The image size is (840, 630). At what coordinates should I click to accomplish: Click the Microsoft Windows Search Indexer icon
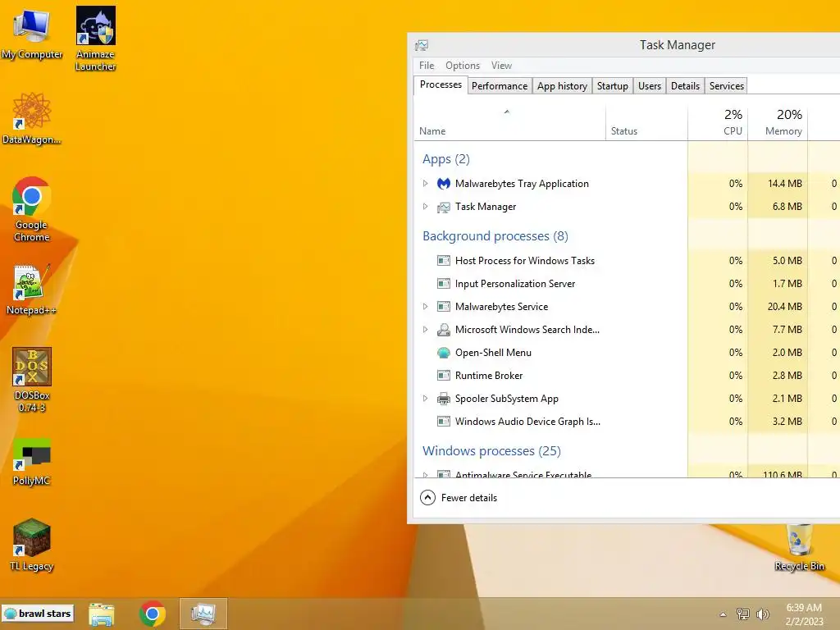click(444, 330)
